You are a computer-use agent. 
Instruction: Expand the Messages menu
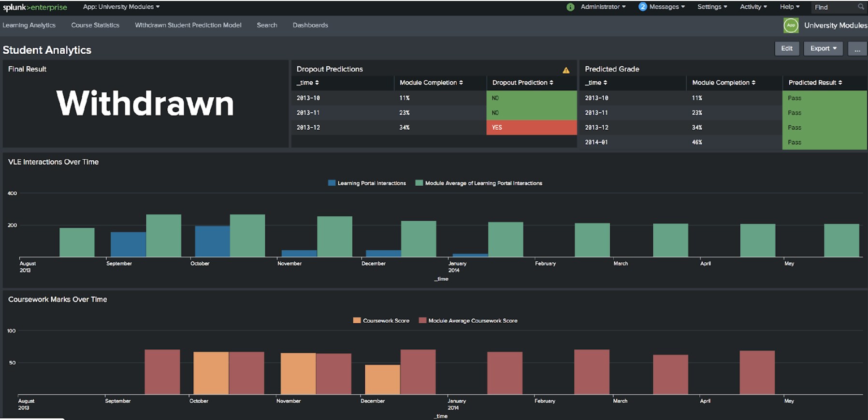tap(667, 7)
